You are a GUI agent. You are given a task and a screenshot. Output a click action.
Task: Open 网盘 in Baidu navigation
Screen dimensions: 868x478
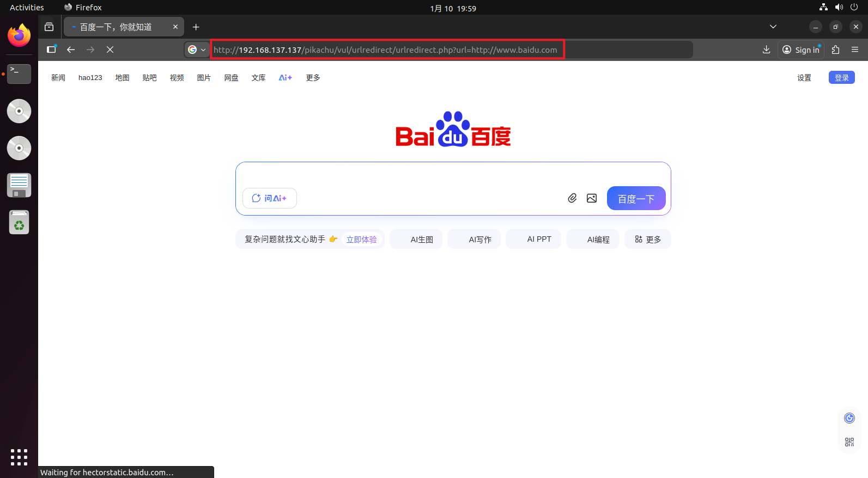pos(232,78)
